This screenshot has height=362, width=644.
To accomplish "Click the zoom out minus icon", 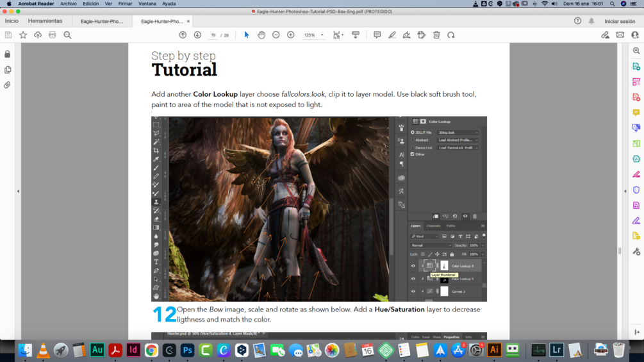I will [276, 35].
